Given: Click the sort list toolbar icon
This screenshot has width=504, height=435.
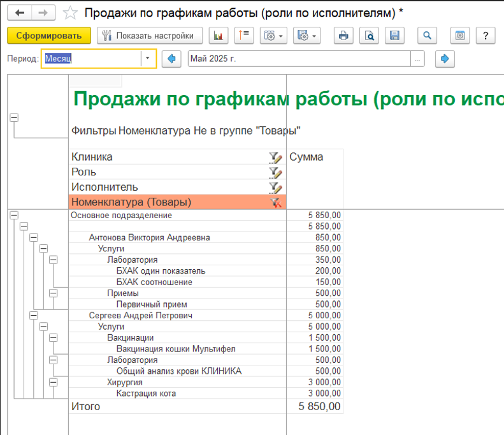Looking at the screenshot, I should pyautogui.click(x=244, y=35).
